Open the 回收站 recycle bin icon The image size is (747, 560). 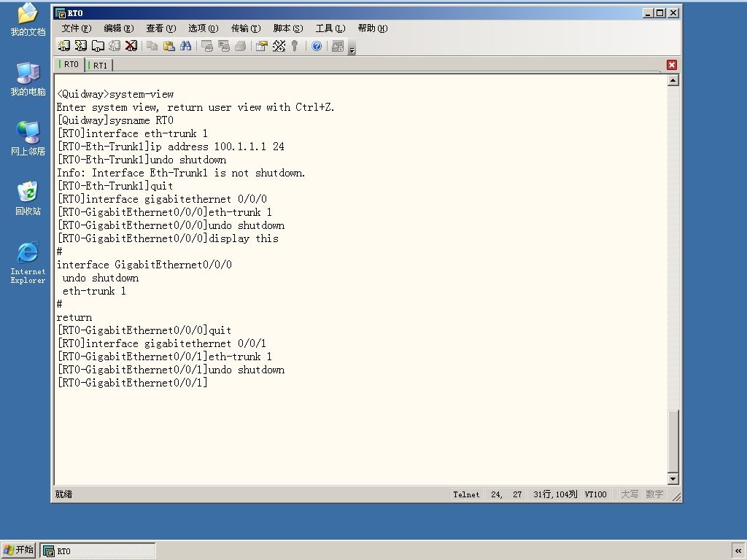[28, 198]
